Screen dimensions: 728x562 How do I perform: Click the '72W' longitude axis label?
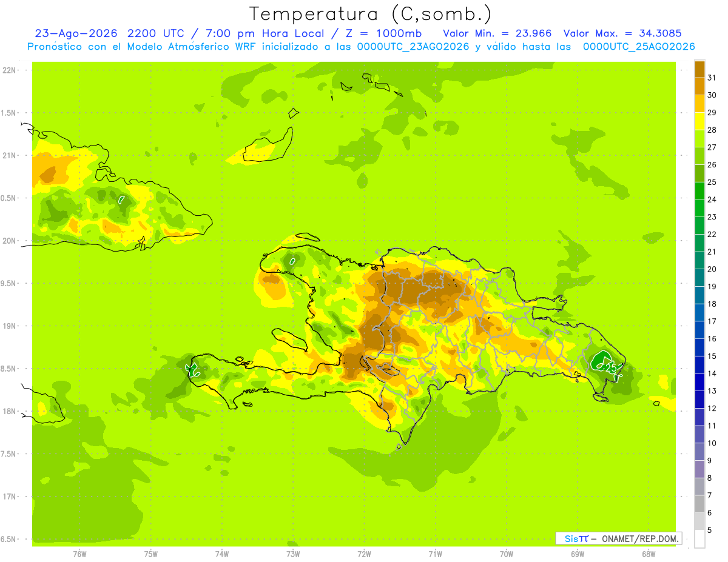tap(363, 554)
